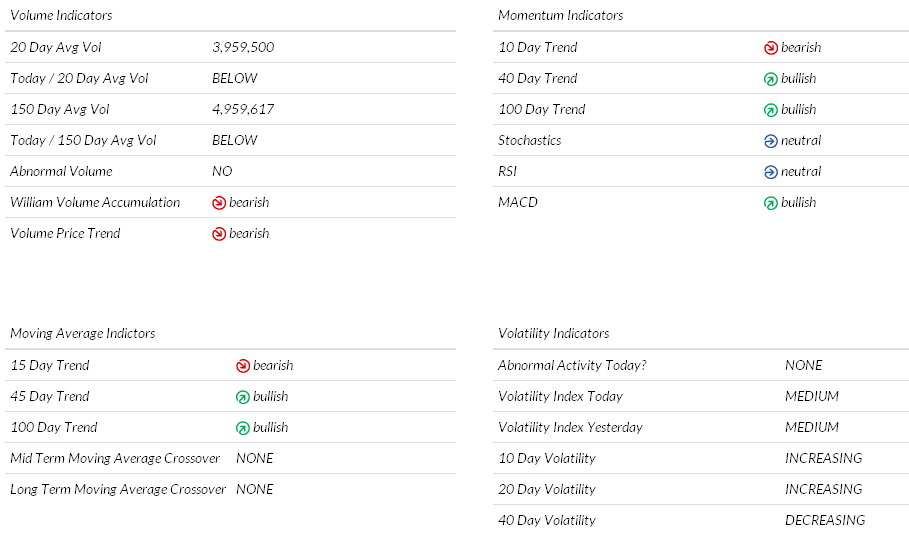Click the red bearish icon for 10 Day Trend

pyautogui.click(x=770, y=48)
